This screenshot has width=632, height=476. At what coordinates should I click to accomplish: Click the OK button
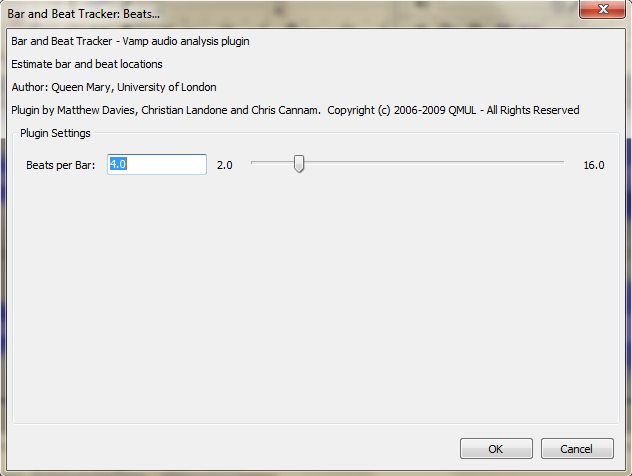pos(496,449)
